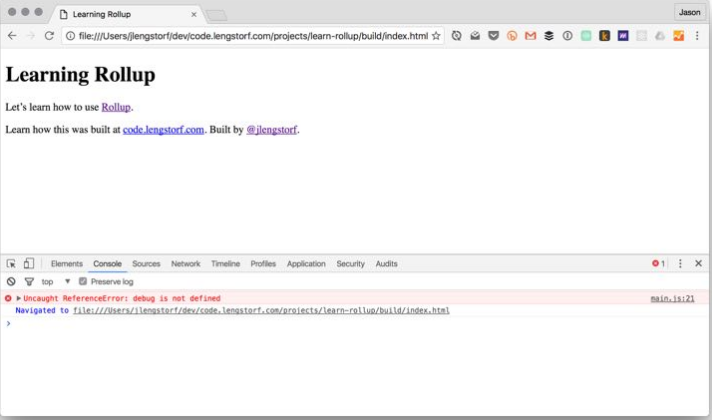Bookmark this page with the star icon

pos(436,36)
